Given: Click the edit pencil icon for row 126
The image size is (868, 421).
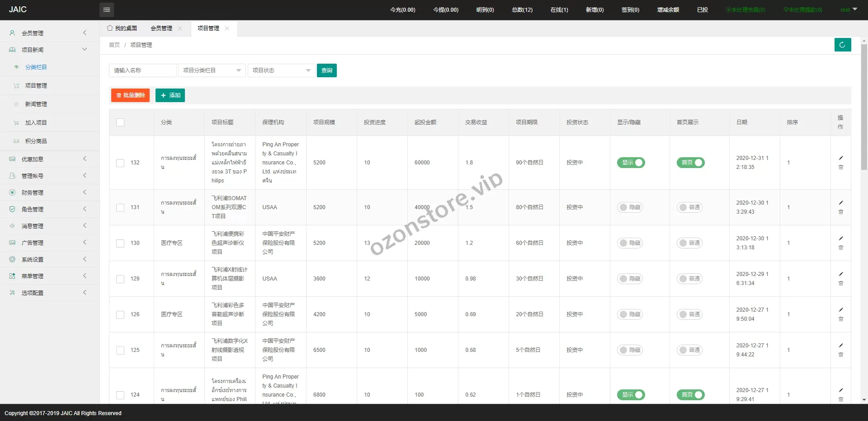Looking at the screenshot, I should pos(841,309).
